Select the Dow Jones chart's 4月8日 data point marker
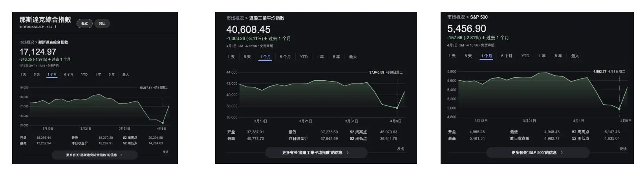Image resolution: width=644 pixels, height=174 pixels. click(397, 108)
